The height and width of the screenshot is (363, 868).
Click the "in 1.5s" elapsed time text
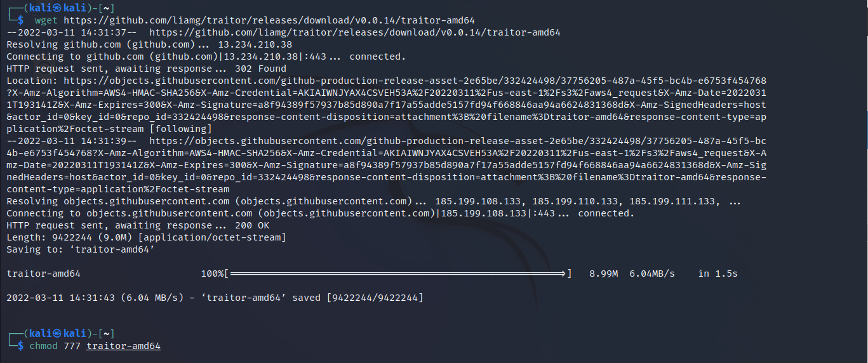(x=718, y=274)
